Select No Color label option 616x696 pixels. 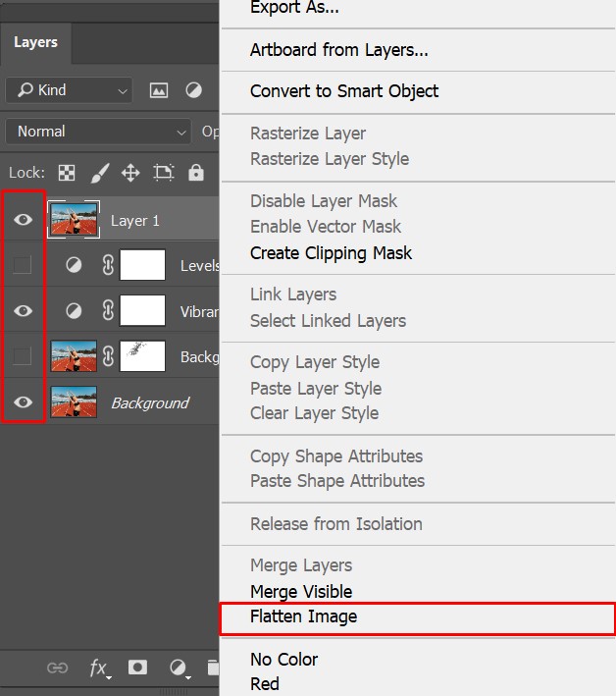point(283,660)
